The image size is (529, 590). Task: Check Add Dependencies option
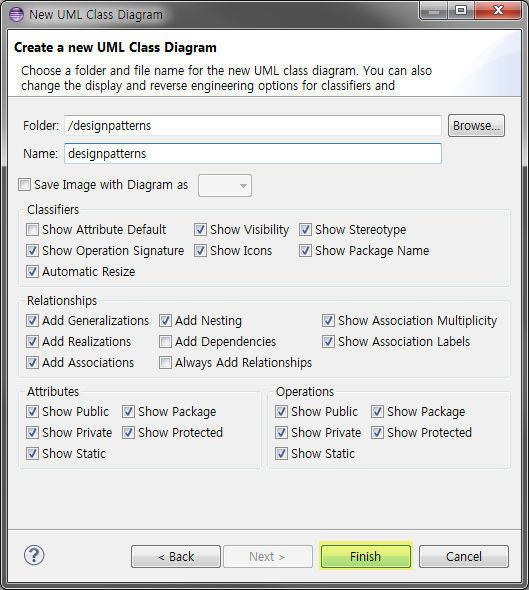(x=165, y=342)
